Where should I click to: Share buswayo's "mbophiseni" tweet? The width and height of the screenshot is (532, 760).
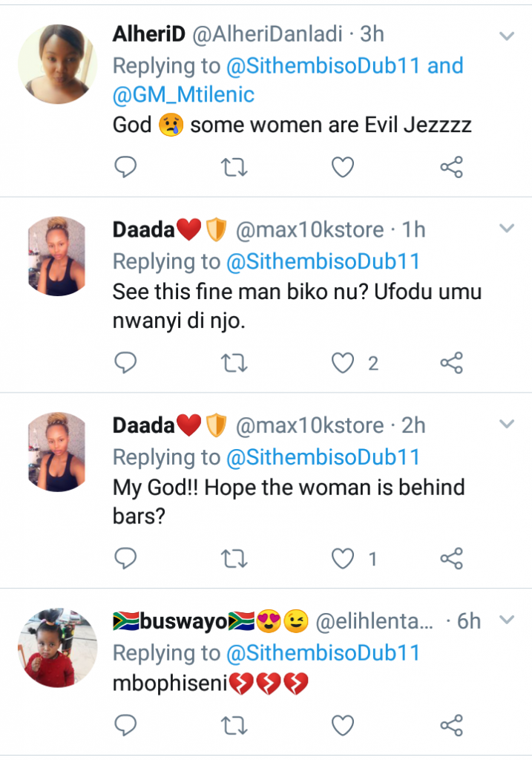[451, 724]
